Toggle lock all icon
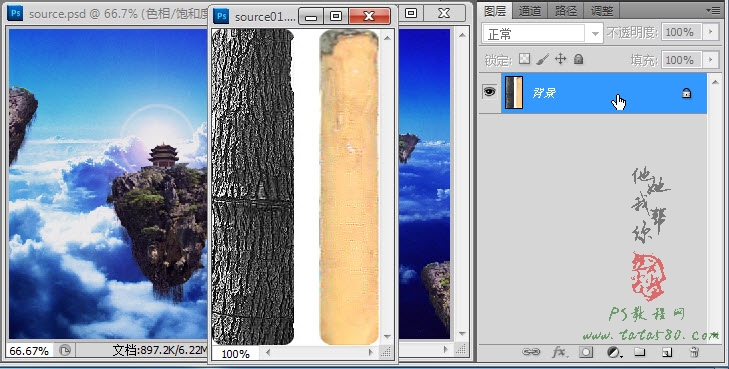This screenshot has height=369, width=729. coord(578,59)
